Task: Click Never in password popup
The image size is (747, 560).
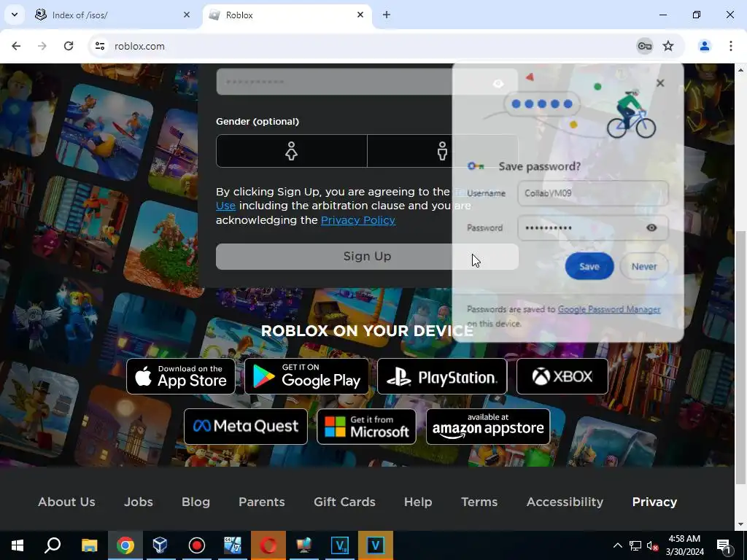Action: [644, 266]
